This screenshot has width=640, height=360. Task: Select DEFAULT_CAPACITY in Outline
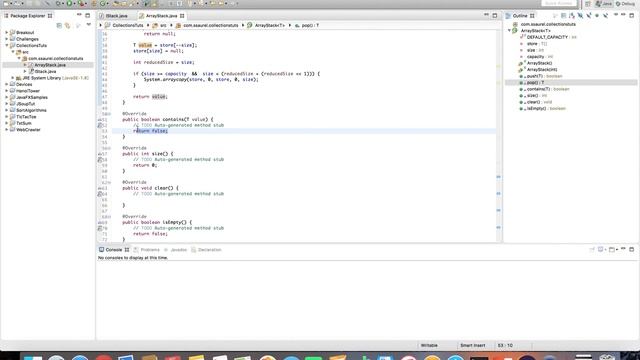pos(547,37)
